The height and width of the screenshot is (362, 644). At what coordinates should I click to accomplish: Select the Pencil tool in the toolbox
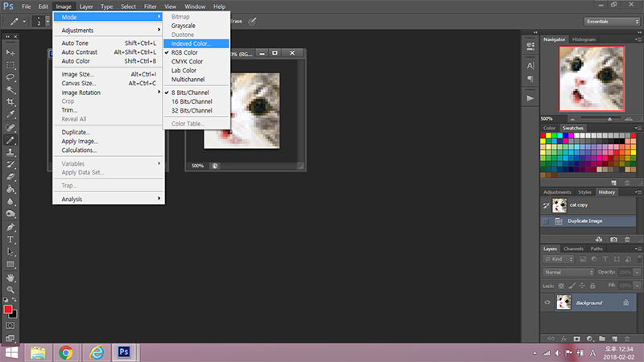(x=10, y=140)
